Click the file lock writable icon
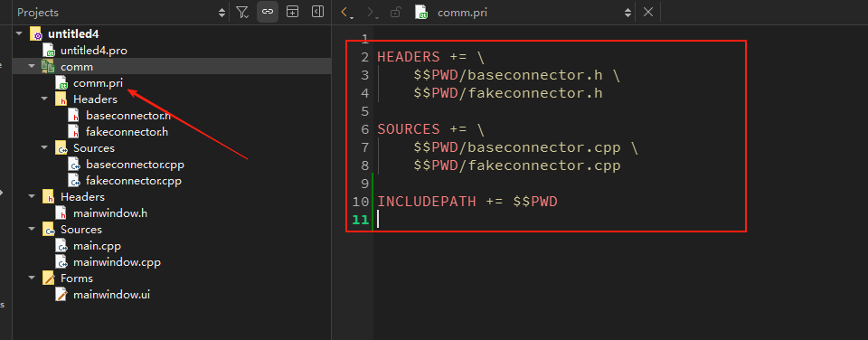 pyautogui.click(x=395, y=12)
